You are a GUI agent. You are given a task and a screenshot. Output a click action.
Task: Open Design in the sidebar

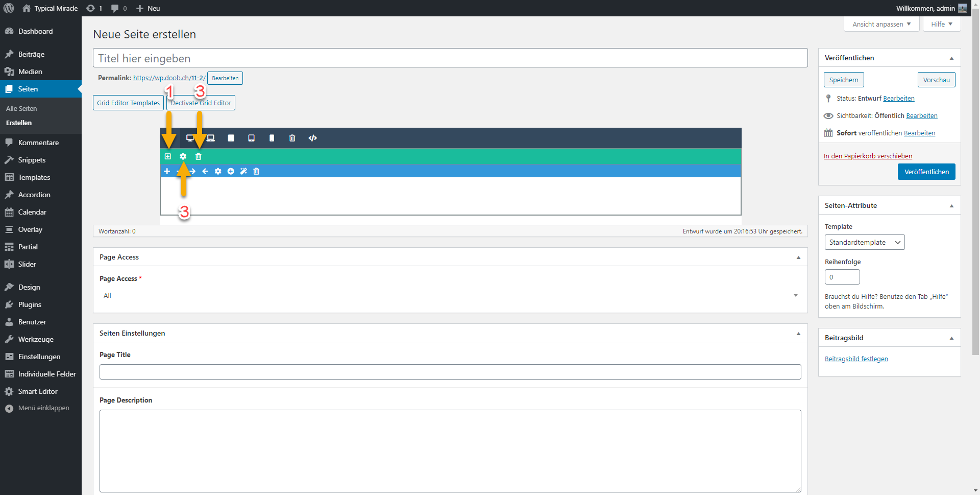point(41,287)
